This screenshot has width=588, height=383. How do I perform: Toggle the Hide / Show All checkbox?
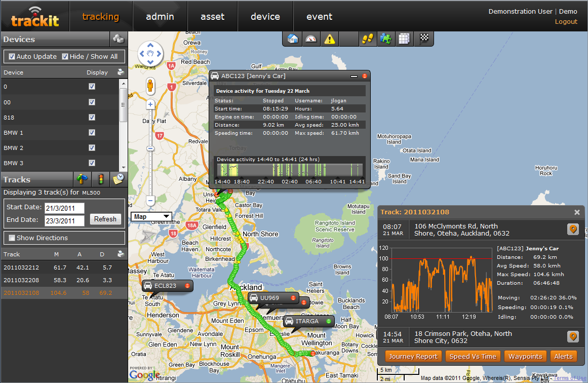coord(65,57)
